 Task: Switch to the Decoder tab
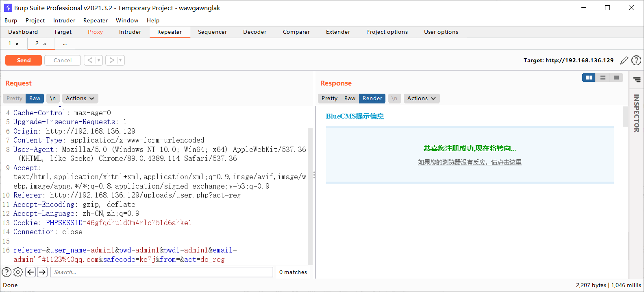(x=255, y=32)
